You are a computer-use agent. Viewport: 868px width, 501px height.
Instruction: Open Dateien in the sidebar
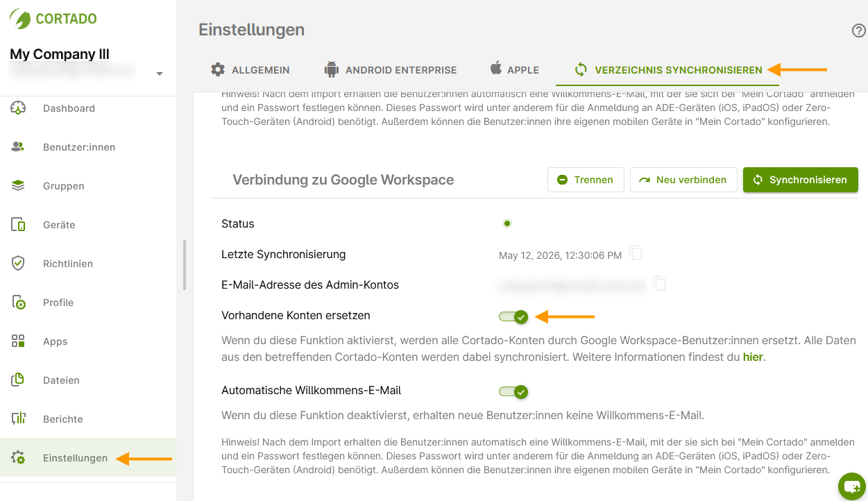click(88, 380)
